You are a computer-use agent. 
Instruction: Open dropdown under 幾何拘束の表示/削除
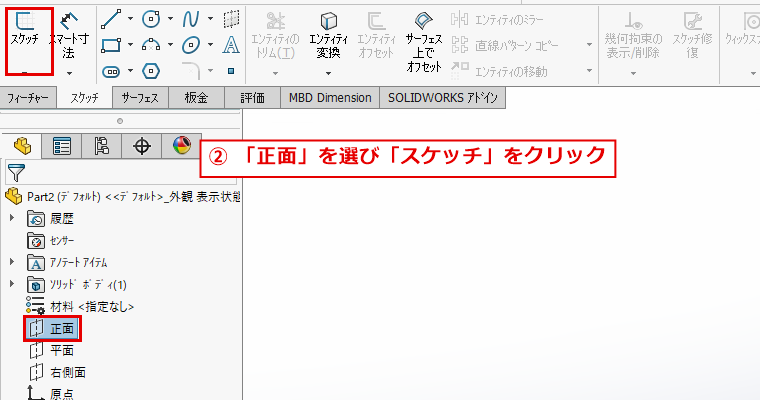point(633,73)
